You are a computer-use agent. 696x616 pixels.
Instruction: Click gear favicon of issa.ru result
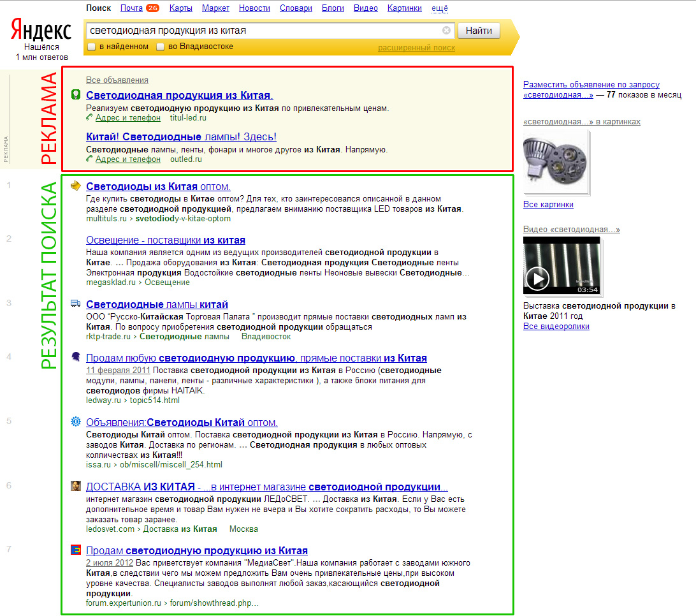point(76,422)
